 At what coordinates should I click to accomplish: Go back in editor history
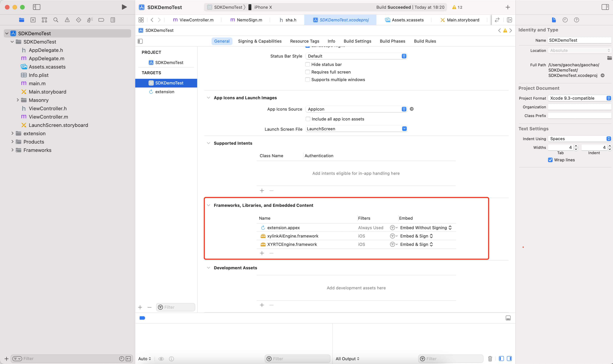[x=152, y=20]
